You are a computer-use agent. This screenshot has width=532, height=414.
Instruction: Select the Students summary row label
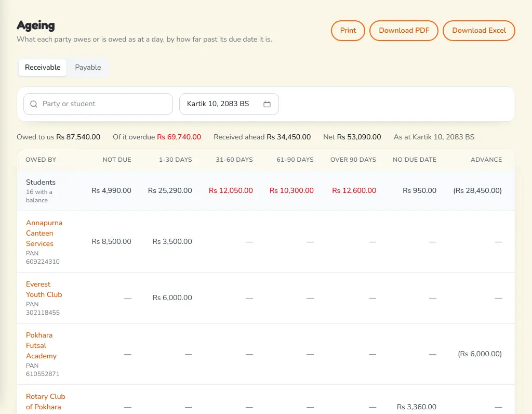click(41, 182)
